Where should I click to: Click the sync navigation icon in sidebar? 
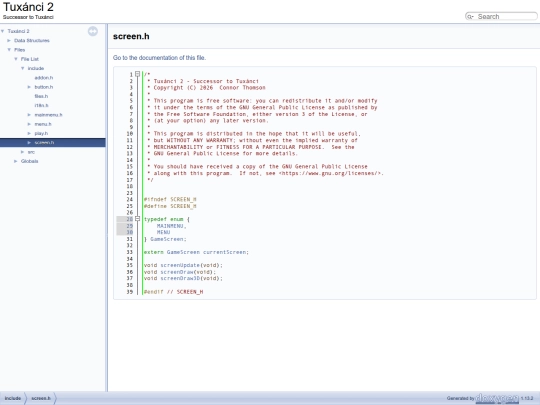[x=93, y=31]
